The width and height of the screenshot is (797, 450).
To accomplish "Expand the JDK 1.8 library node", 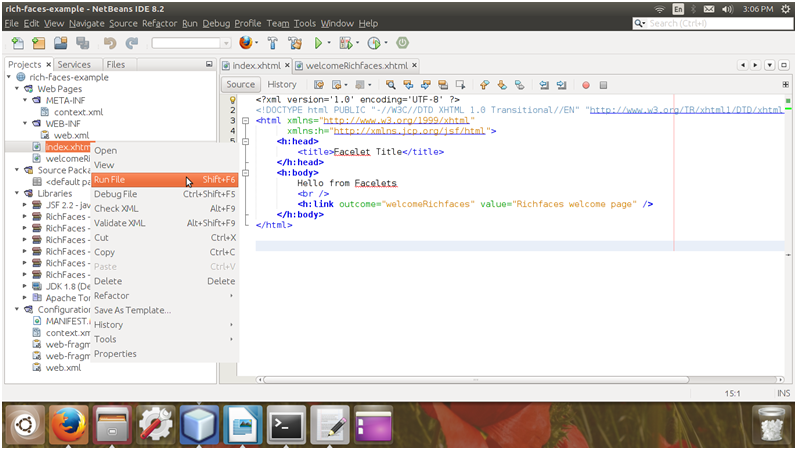I will tap(24, 286).
